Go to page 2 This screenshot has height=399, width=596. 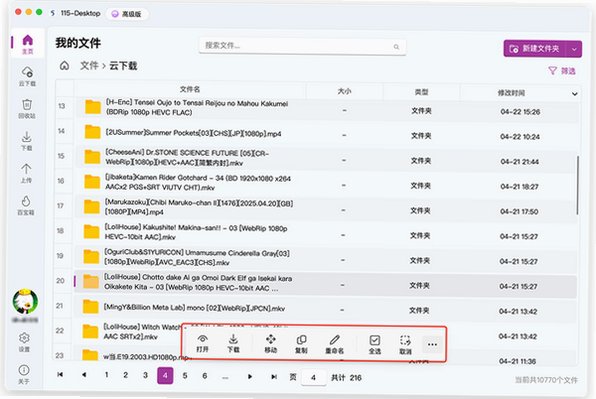(x=125, y=375)
